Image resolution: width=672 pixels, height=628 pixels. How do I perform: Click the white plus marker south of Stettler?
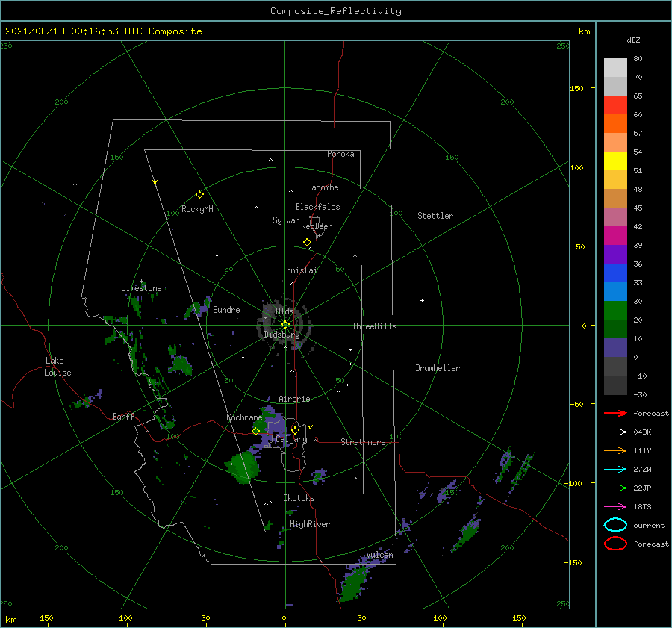(422, 300)
